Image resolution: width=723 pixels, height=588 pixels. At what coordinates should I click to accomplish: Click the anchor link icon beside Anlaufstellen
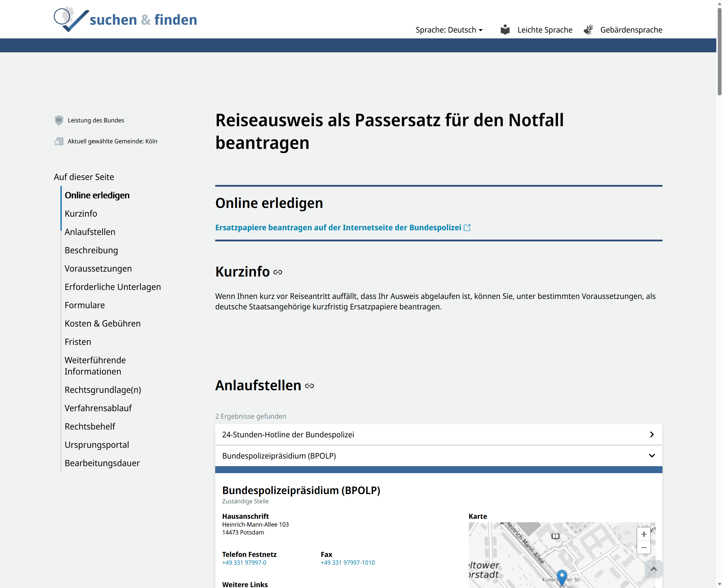pyautogui.click(x=309, y=386)
